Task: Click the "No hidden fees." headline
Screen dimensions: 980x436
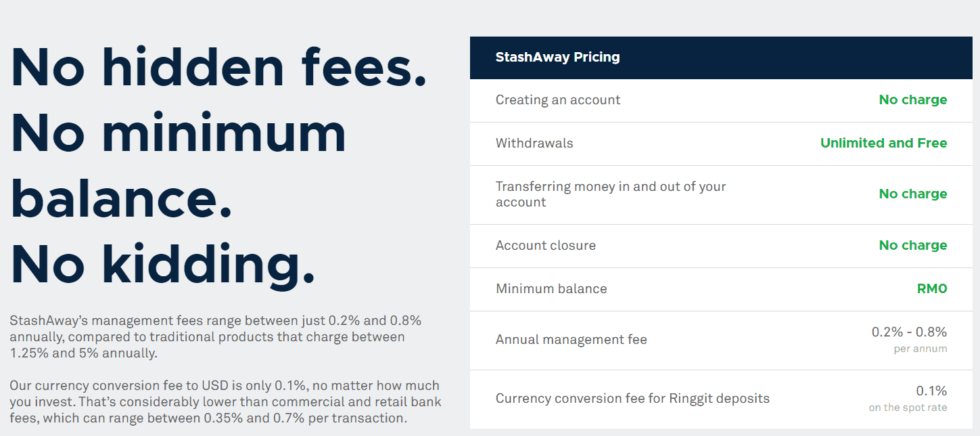Action: click(x=218, y=68)
